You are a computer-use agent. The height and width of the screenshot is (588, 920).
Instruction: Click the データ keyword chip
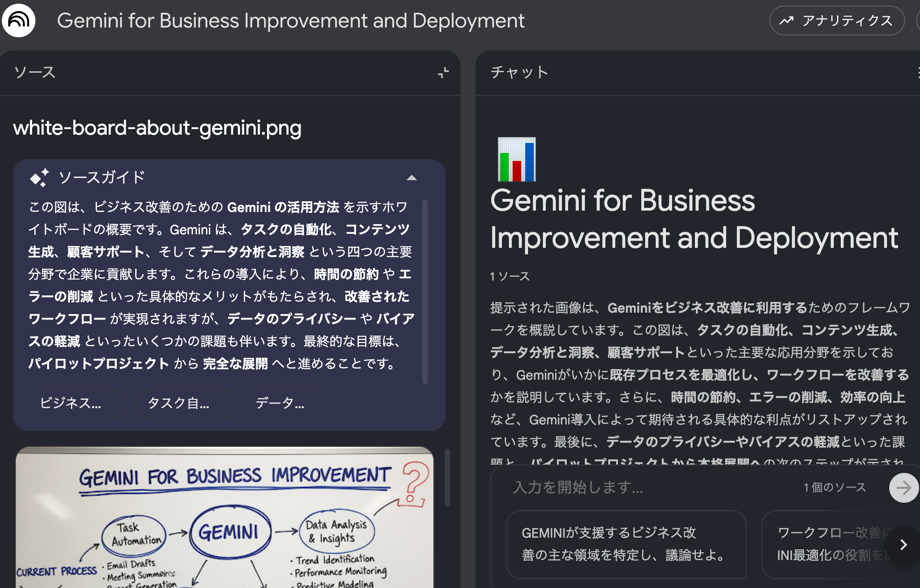click(x=287, y=403)
